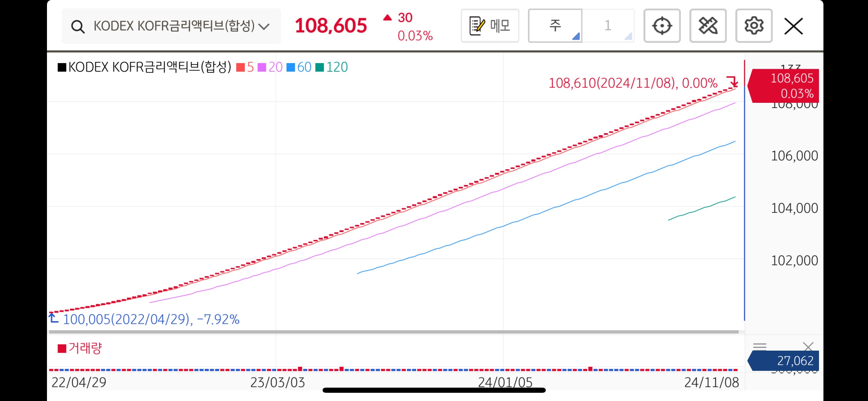This screenshot has height=401, width=868.
Task: Click the low price arrow marker
Action: (x=53, y=318)
